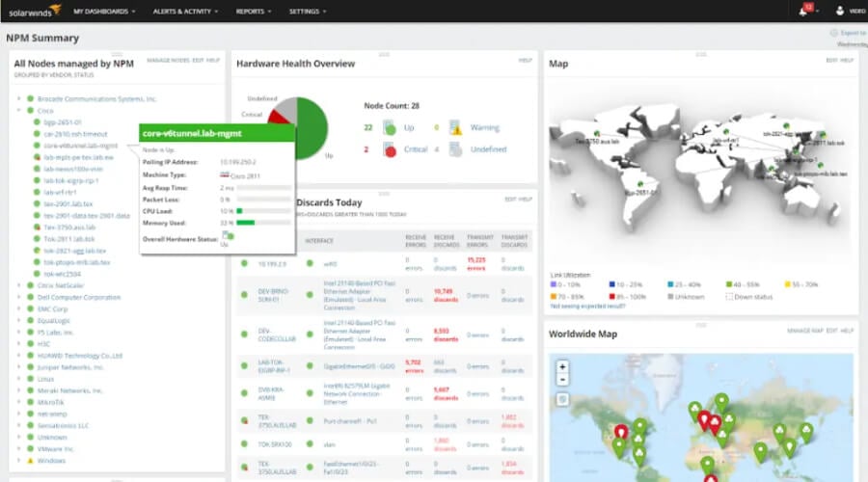
Task: Open the core-v6tunnel.lab-mgmt node
Action: 81,146
